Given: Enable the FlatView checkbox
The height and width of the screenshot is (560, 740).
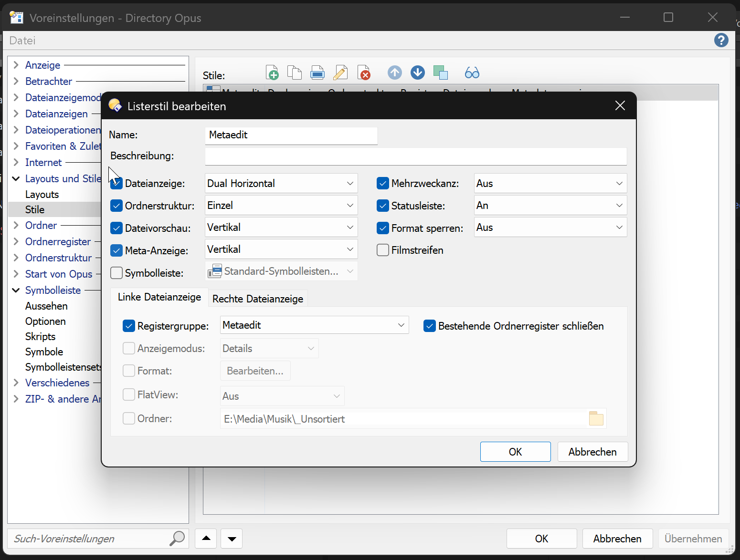Looking at the screenshot, I should (x=129, y=394).
